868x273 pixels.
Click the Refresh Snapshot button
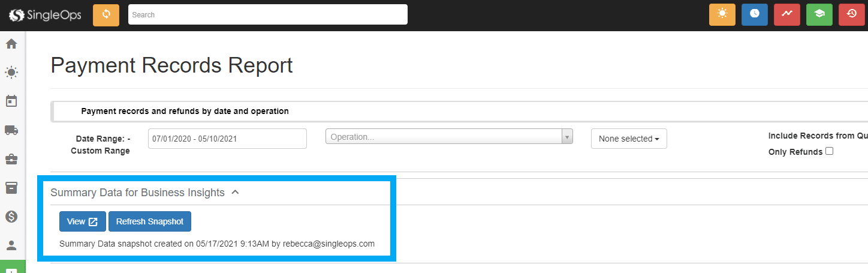(150, 221)
